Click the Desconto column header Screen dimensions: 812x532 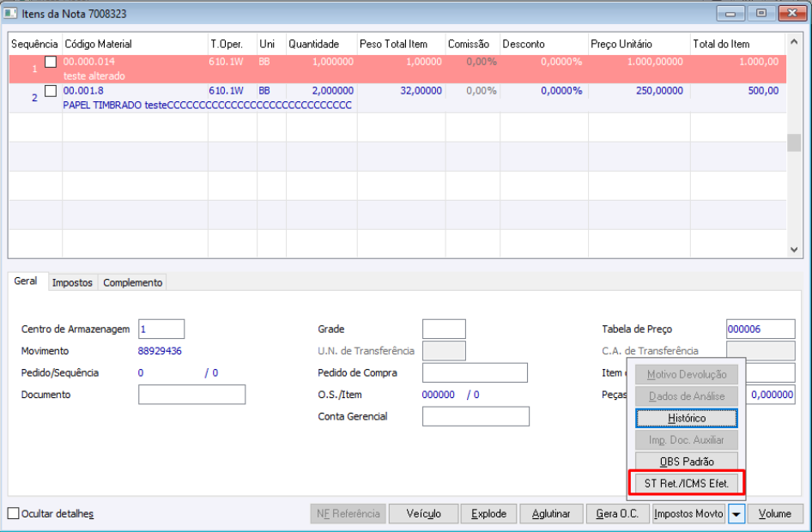[x=543, y=44]
